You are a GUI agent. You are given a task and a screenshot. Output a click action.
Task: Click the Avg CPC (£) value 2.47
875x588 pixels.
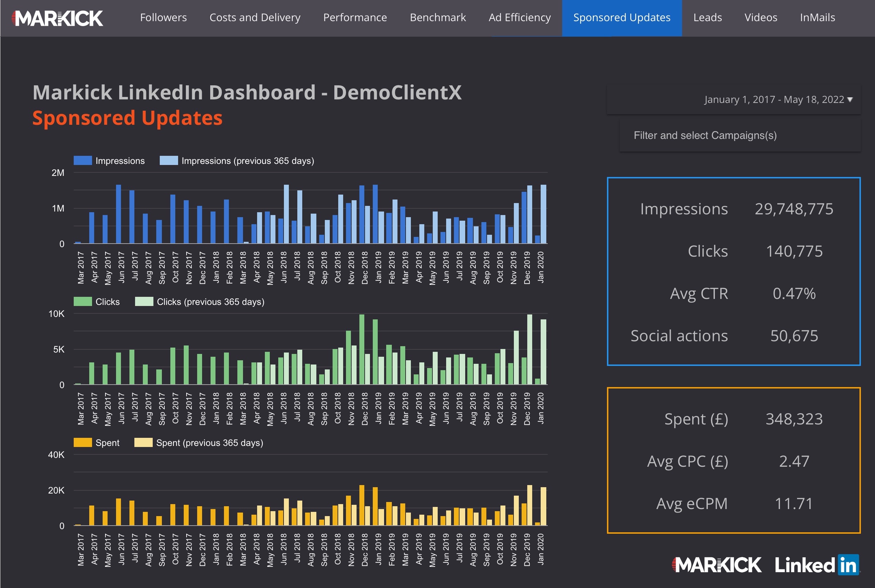pos(794,462)
